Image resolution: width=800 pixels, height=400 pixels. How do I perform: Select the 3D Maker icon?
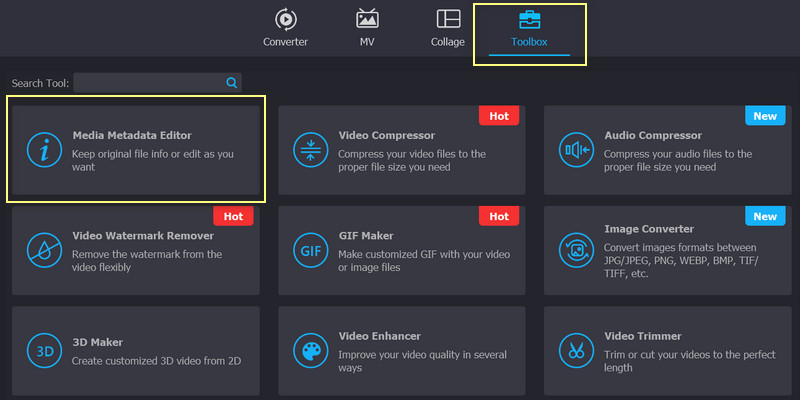click(43, 351)
